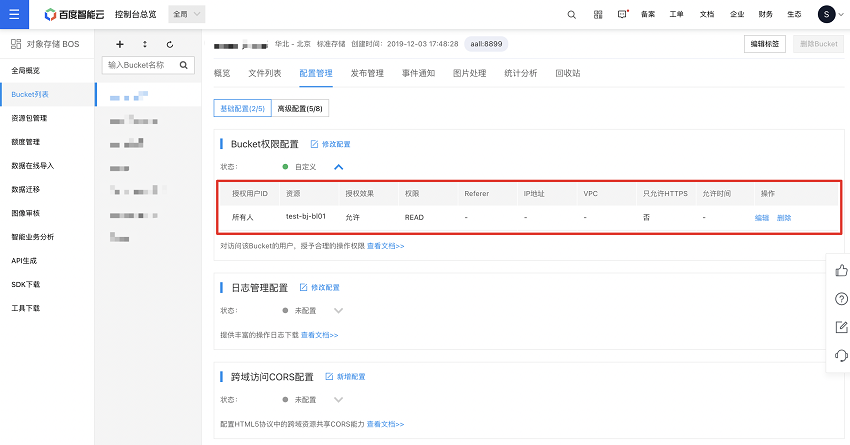Screen dimensions: 850x445
Task: Click 删除 in the permission row
Action: (x=784, y=218)
